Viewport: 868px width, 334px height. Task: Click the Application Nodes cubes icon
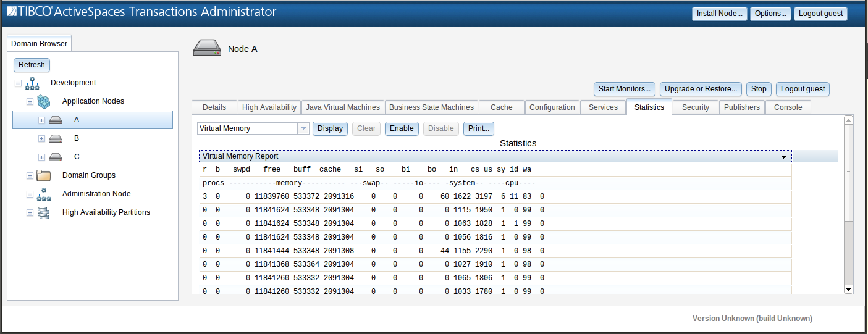point(44,101)
